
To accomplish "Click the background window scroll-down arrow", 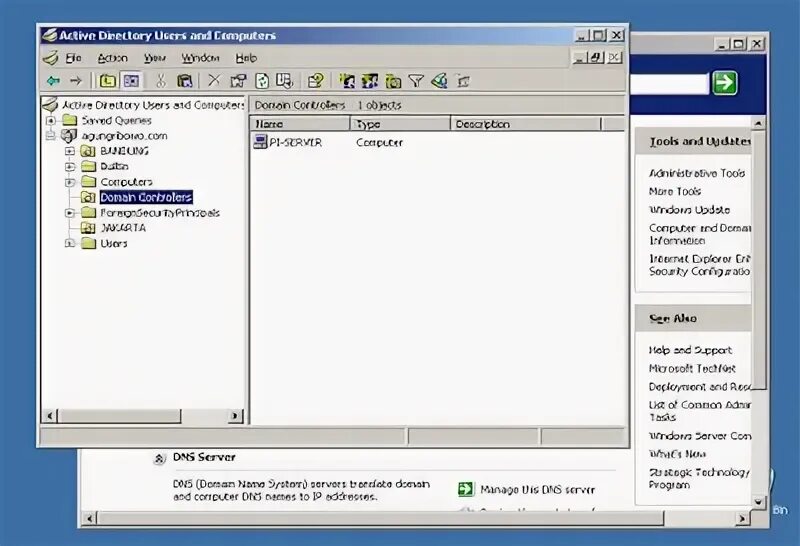I will pyautogui.click(x=759, y=502).
